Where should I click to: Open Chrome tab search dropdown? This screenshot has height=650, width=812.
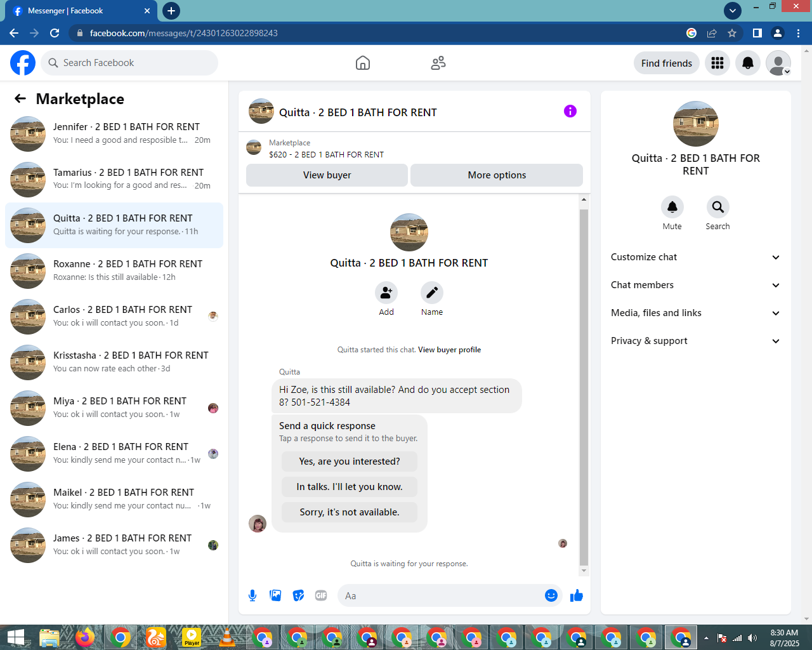click(x=733, y=11)
